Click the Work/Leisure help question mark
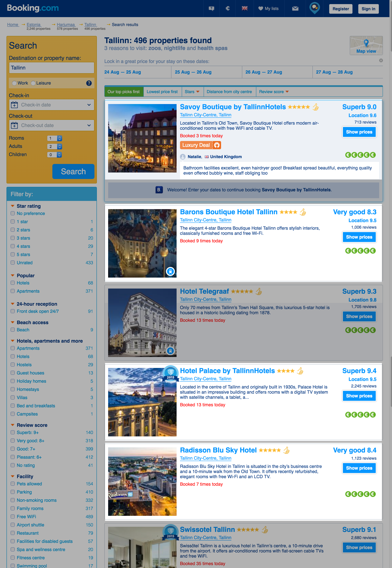392x568 pixels. (89, 83)
